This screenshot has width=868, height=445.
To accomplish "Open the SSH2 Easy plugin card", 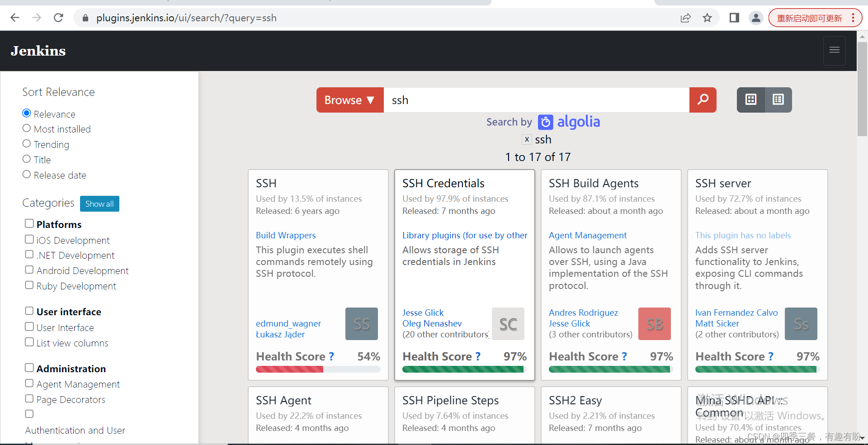I will (611, 415).
